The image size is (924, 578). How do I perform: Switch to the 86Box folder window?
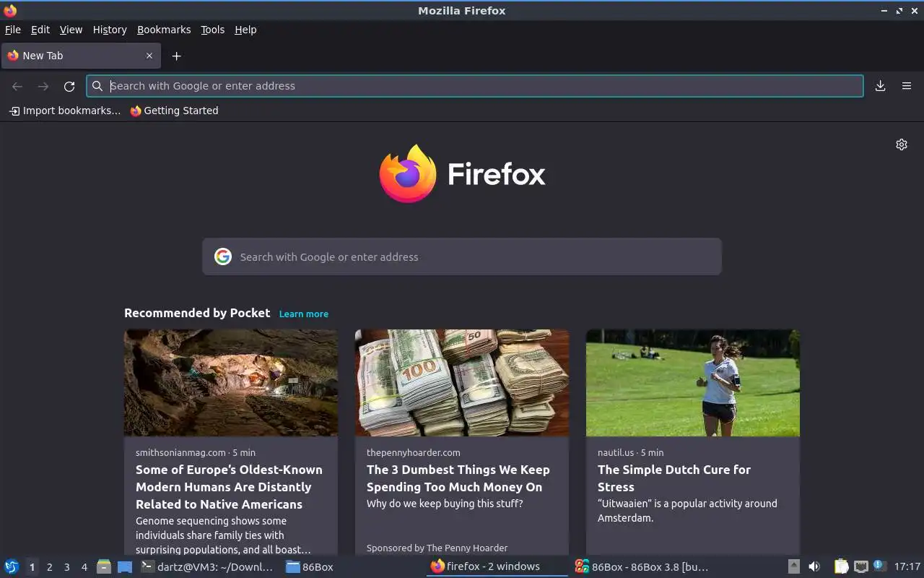[310, 566]
